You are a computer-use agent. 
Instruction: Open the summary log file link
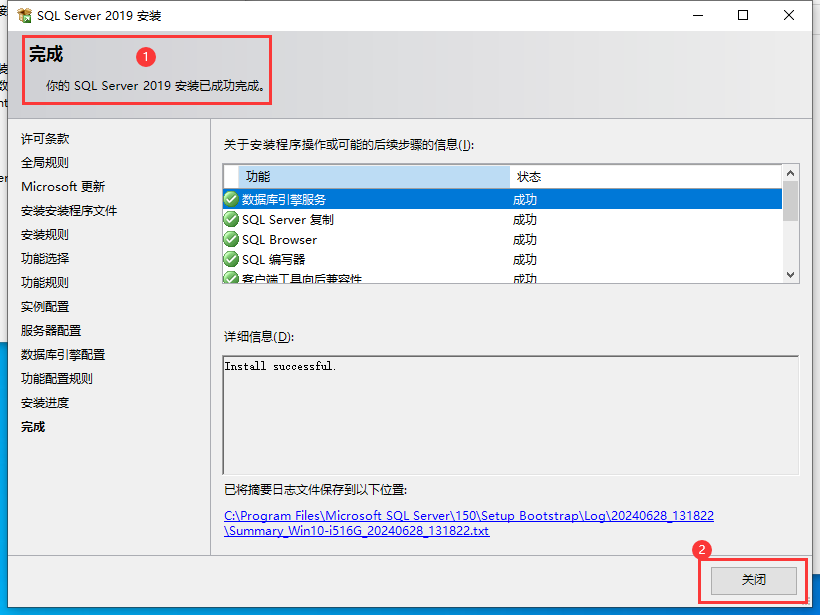click(469, 523)
